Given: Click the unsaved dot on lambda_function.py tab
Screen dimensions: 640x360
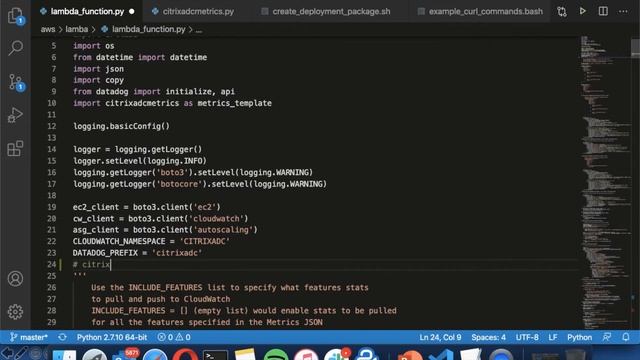Looking at the screenshot, I should pos(131,11).
